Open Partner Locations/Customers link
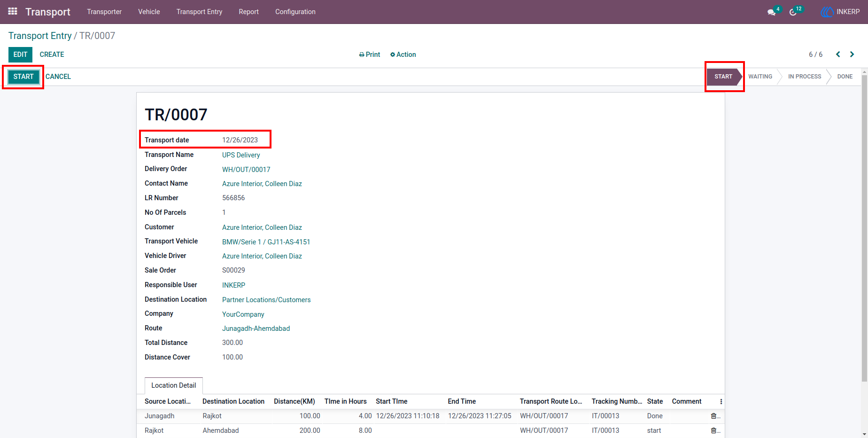 click(266, 300)
